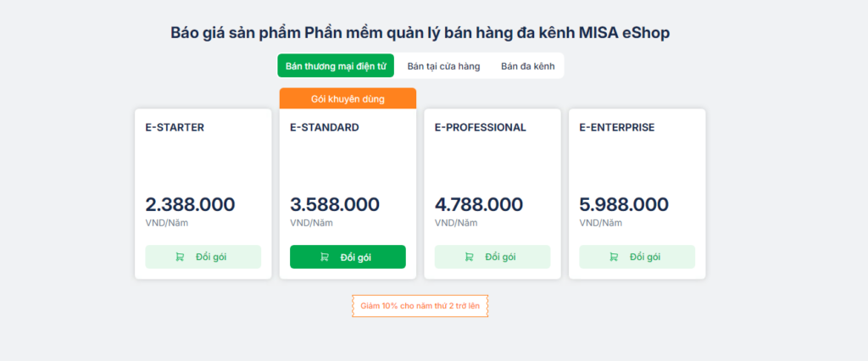The height and width of the screenshot is (361, 868).
Task: Switch to the Bán thương mại điện tử tab
Action: [336, 66]
